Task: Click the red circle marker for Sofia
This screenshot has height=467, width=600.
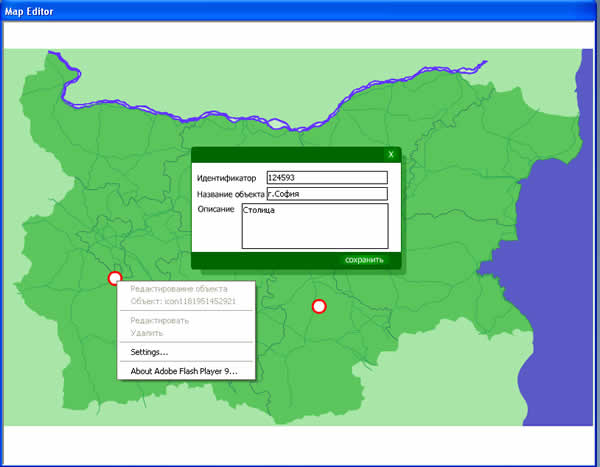Action: click(x=114, y=278)
